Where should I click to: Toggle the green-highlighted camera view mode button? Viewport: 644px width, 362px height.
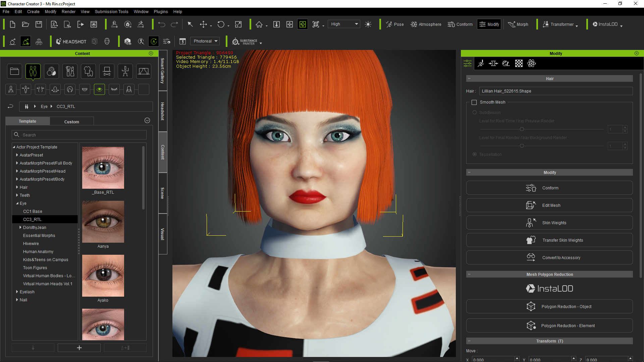click(303, 24)
